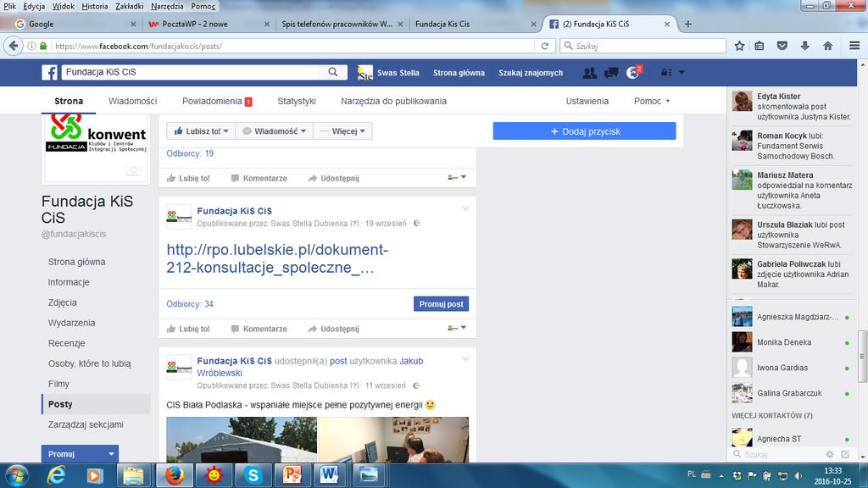
Task: Open the first photo in the CIS Biała Podlaska post
Action: point(242,440)
